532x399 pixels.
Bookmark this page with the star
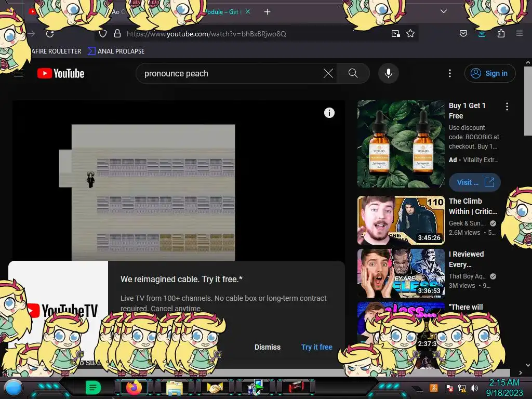[x=410, y=34]
